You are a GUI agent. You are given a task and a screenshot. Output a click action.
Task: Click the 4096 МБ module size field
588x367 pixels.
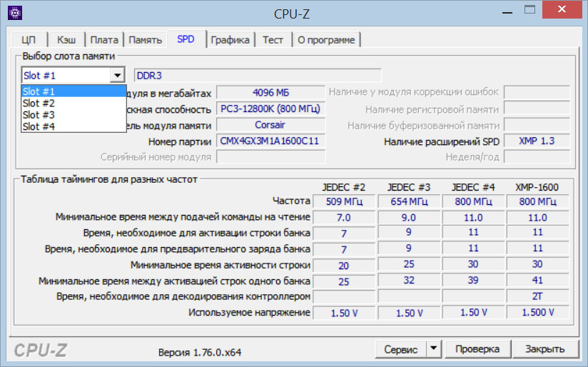pos(270,92)
